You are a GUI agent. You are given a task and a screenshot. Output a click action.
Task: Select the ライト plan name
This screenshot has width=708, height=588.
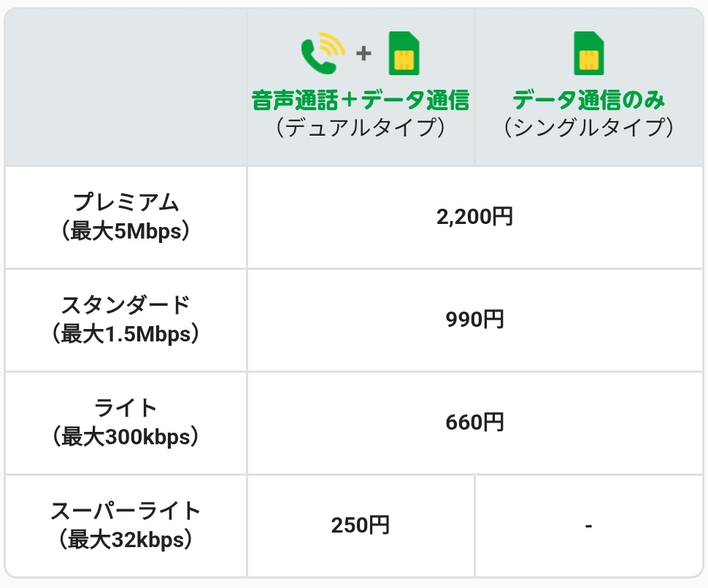pyautogui.click(x=126, y=407)
